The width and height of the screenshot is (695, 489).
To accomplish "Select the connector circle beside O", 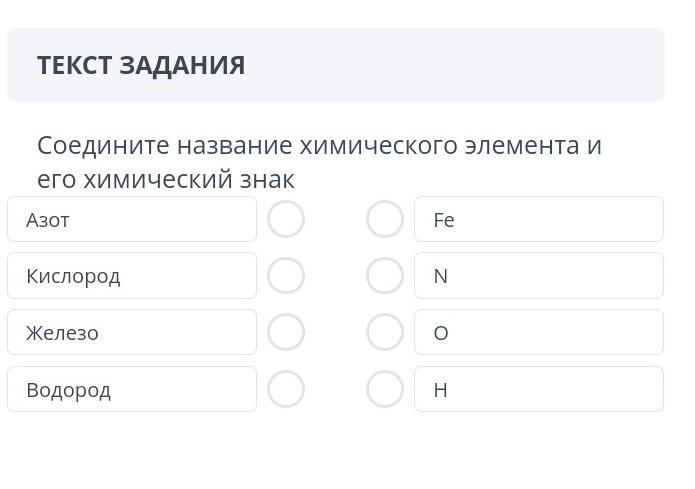I will click(385, 333).
